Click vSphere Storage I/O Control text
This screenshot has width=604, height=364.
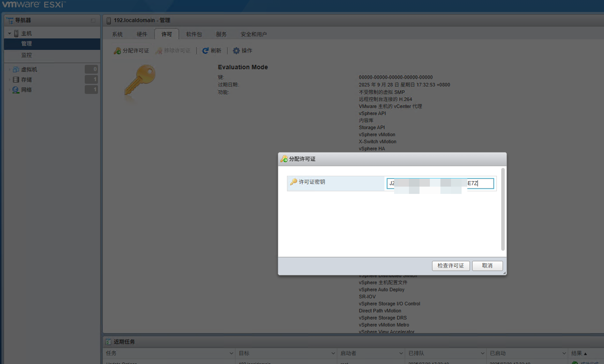(389, 304)
